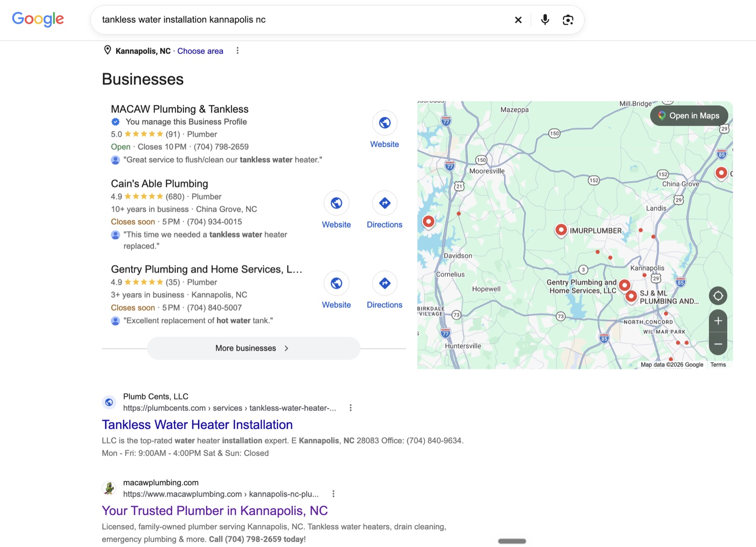
Task: Visit Cain's Able Plumbing website icon
Action: click(x=336, y=203)
